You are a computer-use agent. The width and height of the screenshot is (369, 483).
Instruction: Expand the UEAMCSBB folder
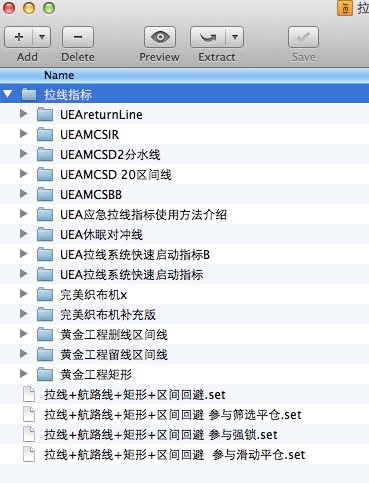23,194
